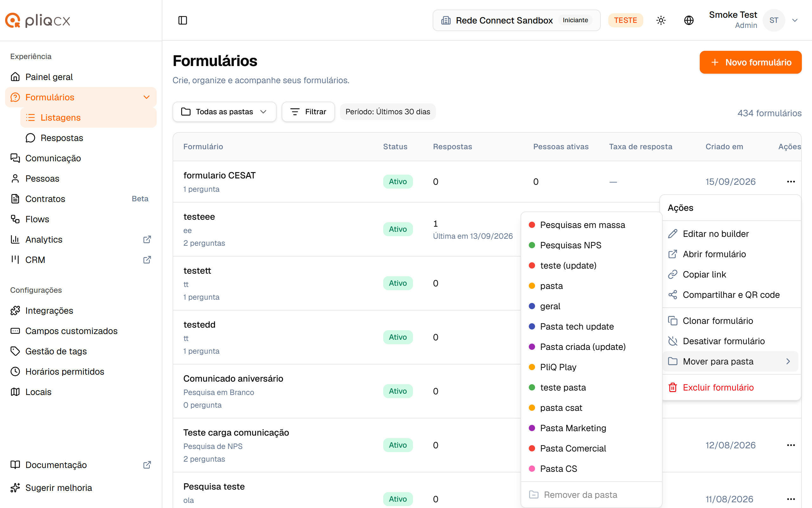Click Novo formulário button
This screenshot has width=812, height=508.
pos(750,62)
